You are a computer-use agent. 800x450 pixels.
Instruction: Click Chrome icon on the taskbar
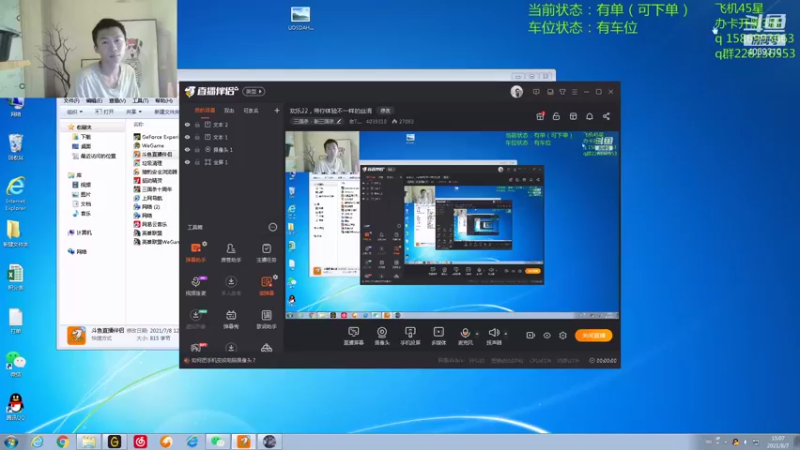point(63,441)
